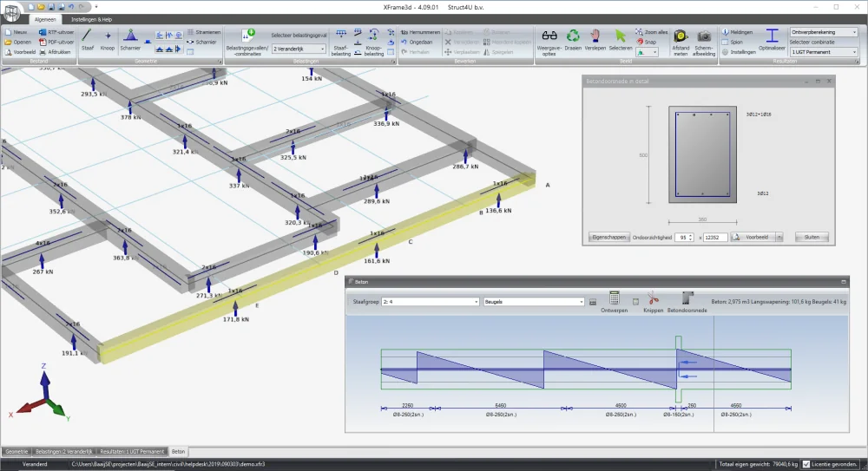Click Afdrukken printer icon
868x471 pixels.
(x=55, y=52)
